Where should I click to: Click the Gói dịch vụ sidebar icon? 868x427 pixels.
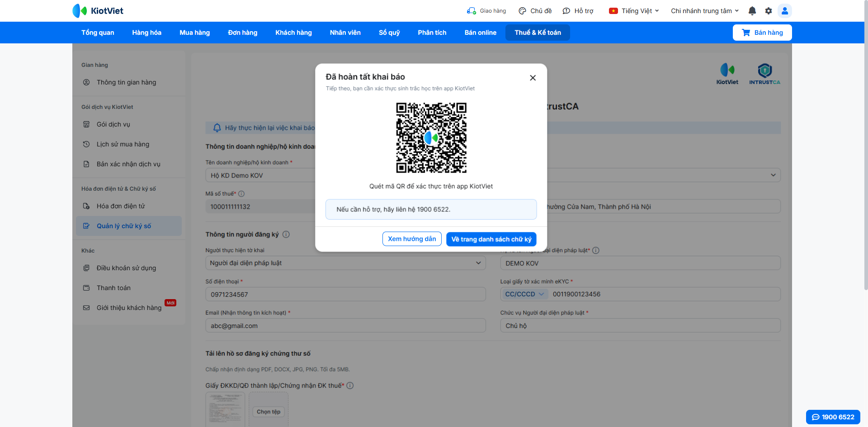point(86,124)
